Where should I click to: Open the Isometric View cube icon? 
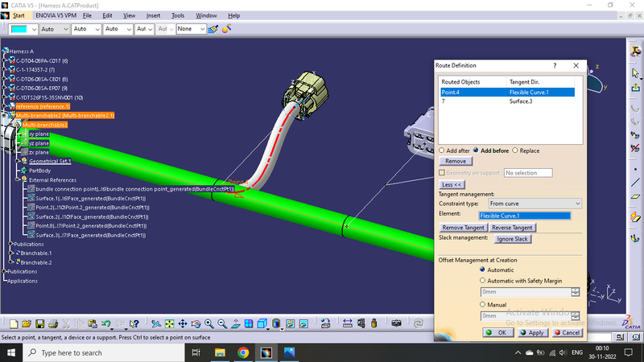(x=262, y=324)
